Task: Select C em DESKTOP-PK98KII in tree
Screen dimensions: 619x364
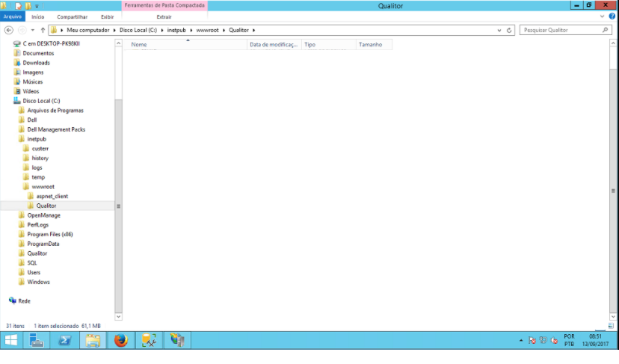Action: point(51,43)
